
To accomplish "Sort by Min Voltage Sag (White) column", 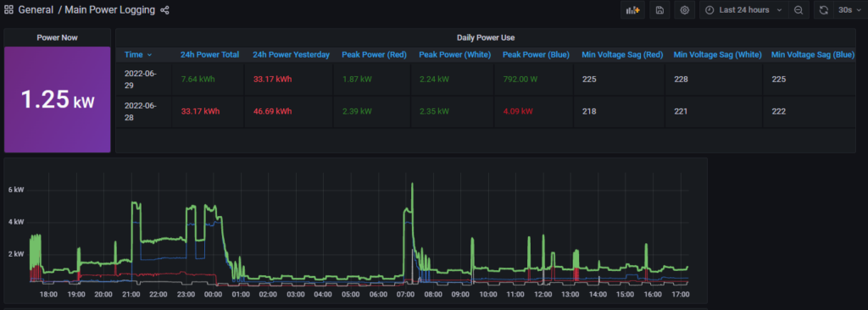I will (x=717, y=54).
